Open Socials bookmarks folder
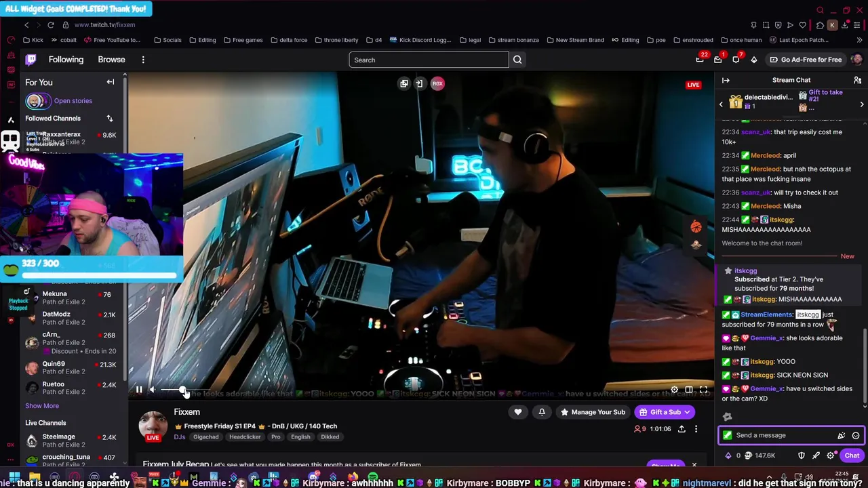The width and height of the screenshot is (868, 488). click(x=167, y=40)
